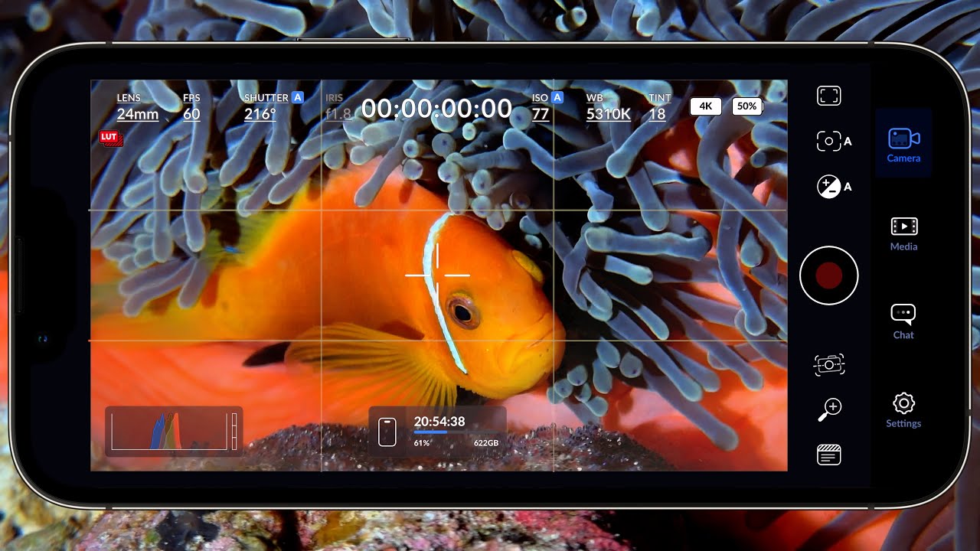Start recording with the red button
The image size is (980, 551).
(829, 275)
